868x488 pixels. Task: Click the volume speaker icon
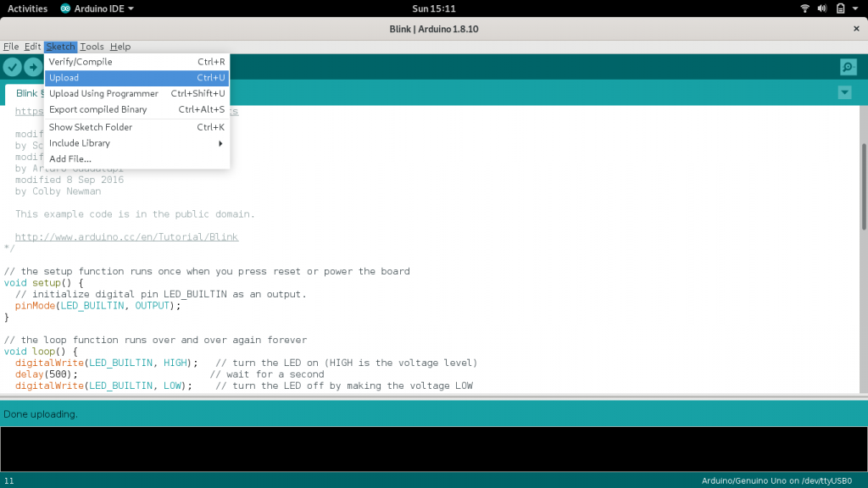(x=822, y=8)
